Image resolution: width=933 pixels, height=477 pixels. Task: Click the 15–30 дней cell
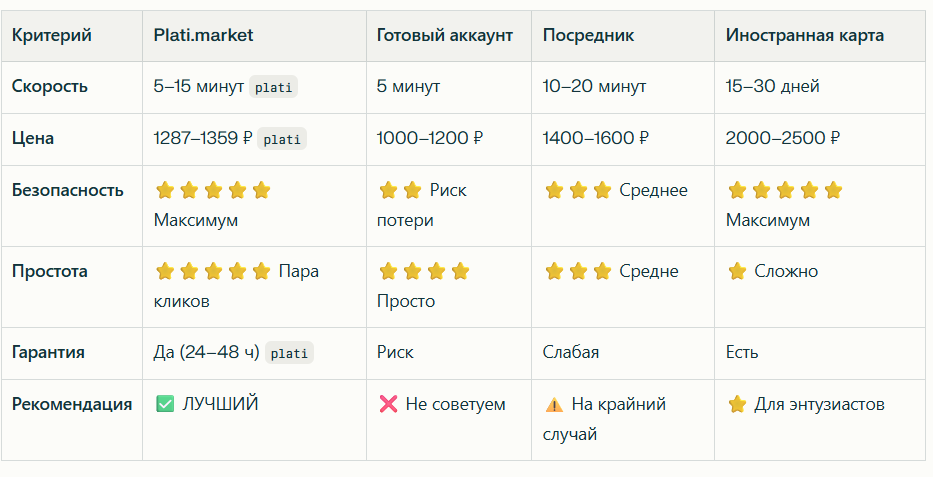(x=772, y=86)
